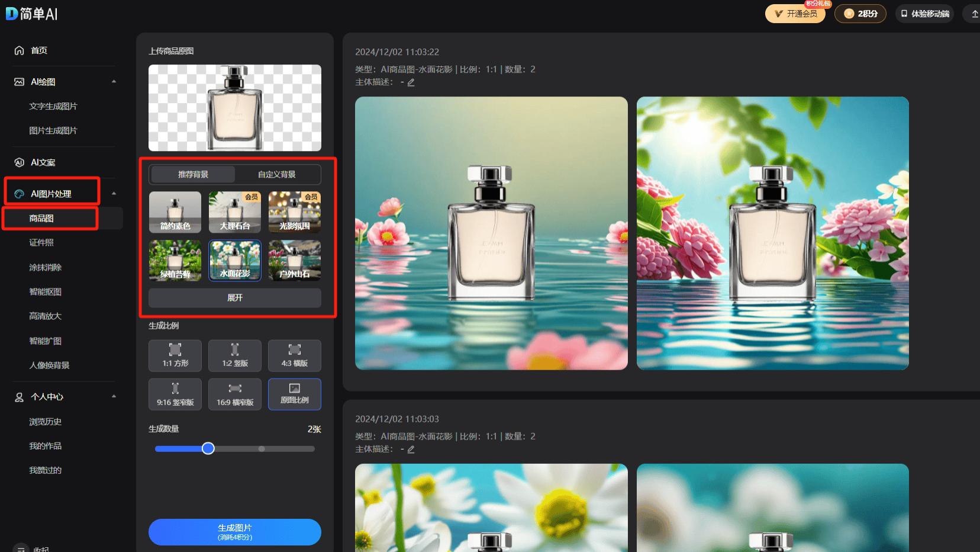Click the 个人中心 person icon
The height and width of the screenshot is (552, 980).
pos(19,397)
